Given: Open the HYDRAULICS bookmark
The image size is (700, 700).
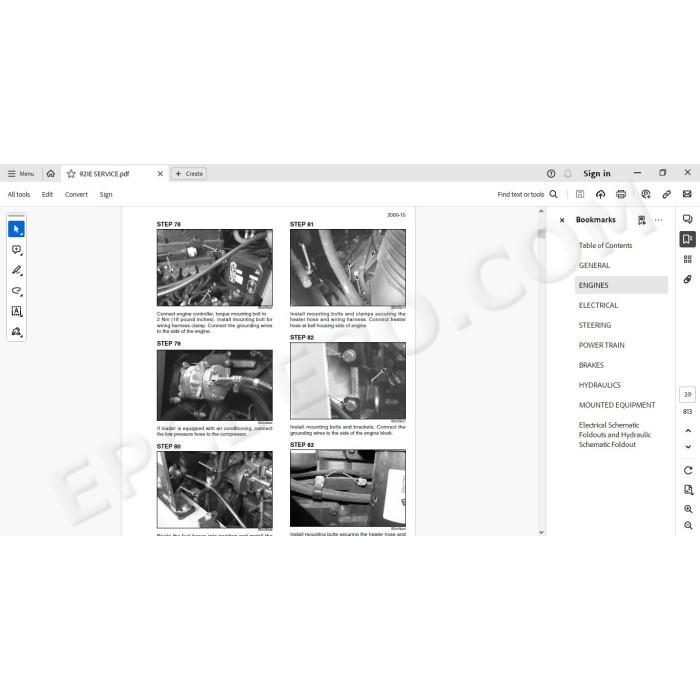Looking at the screenshot, I should 600,385.
